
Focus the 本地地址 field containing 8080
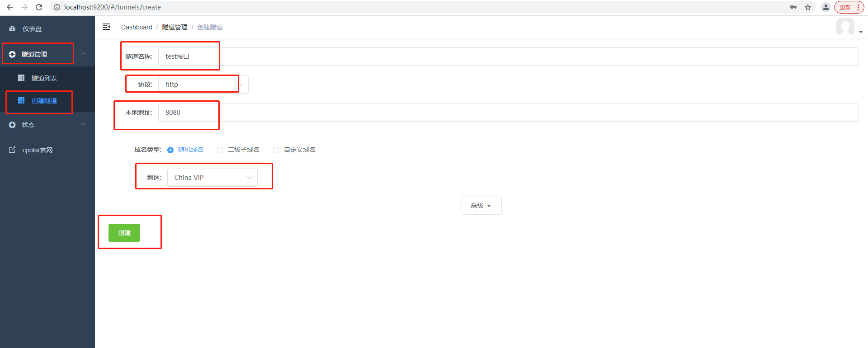click(x=509, y=113)
